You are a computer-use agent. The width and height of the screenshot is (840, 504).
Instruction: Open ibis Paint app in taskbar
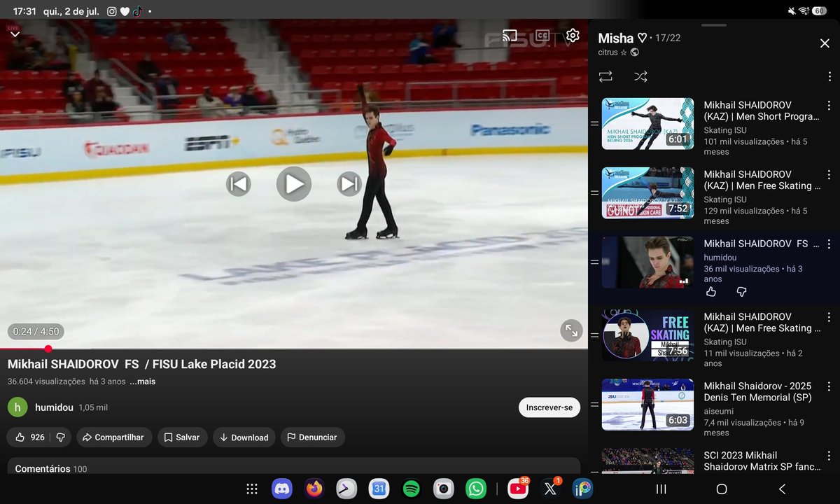582,489
